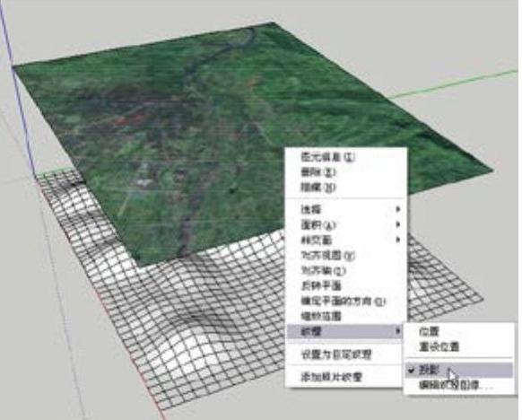Viewport: 522px width, 420px height.
Task: Expand the 相交面 (Intersect Faces) submenu arrow
Action: 398,240
